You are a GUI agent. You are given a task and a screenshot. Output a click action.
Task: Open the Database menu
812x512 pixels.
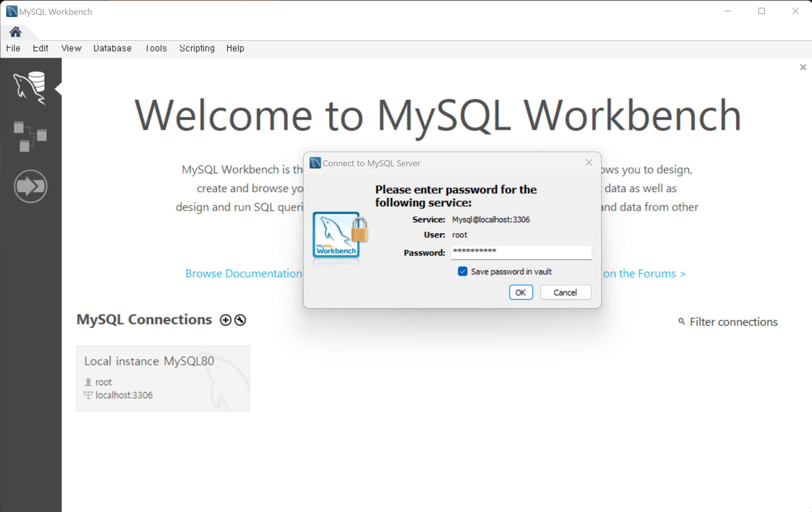tap(112, 48)
